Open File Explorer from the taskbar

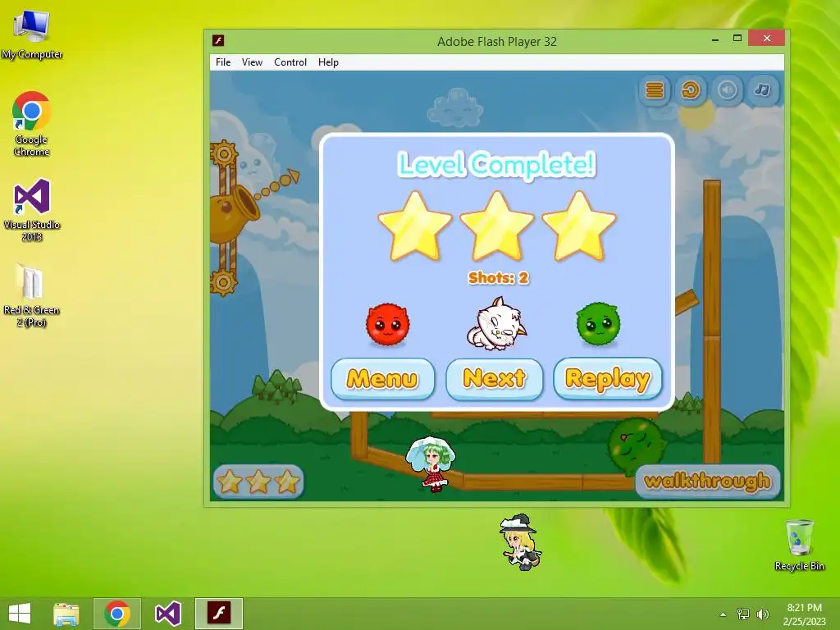tap(66, 614)
